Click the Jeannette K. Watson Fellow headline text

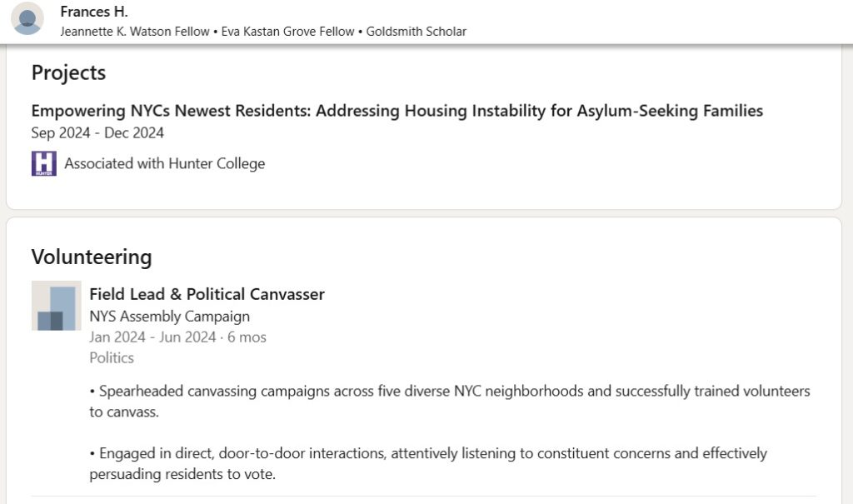pyautogui.click(x=136, y=32)
